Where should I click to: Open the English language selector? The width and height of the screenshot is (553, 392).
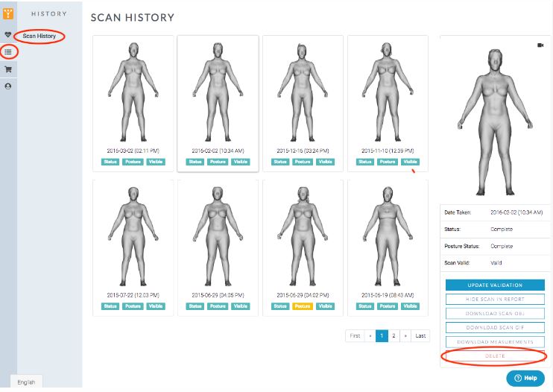(x=26, y=382)
